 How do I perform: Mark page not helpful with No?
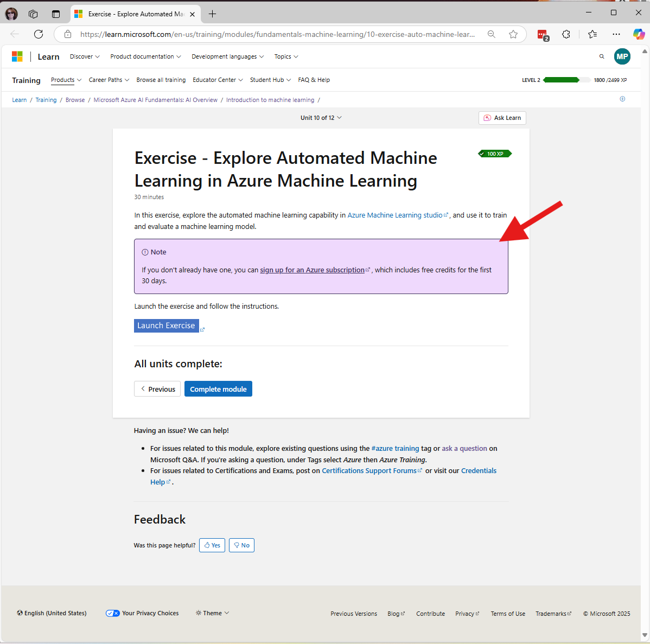(x=241, y=545)
